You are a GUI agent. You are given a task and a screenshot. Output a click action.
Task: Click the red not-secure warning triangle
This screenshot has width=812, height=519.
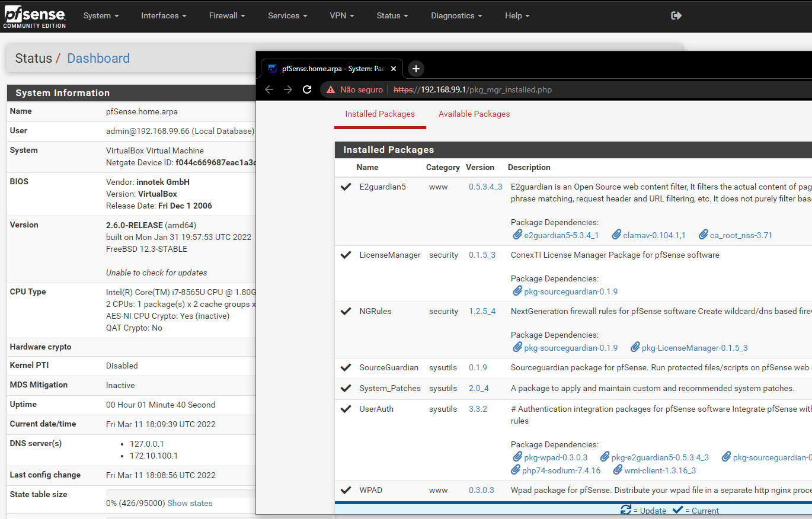click(x=331, y=90)
